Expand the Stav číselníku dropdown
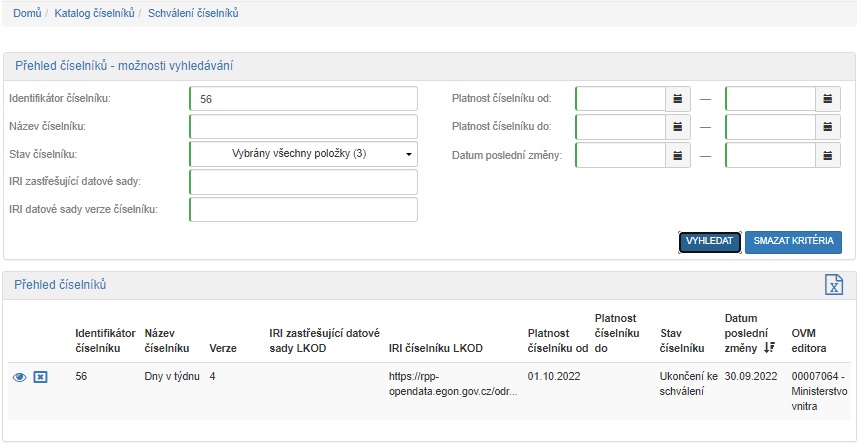The height and width of the screenshot is (444, 860). (303, 155)
